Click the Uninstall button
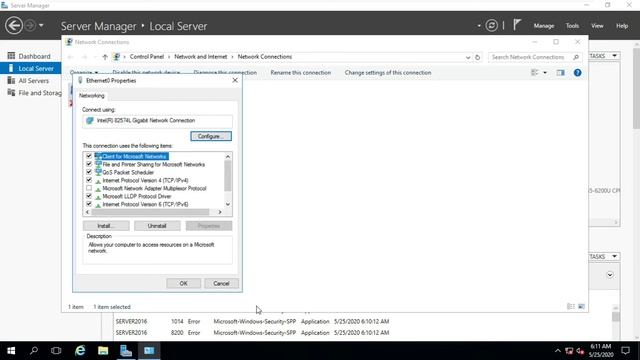 coord(157,226)
